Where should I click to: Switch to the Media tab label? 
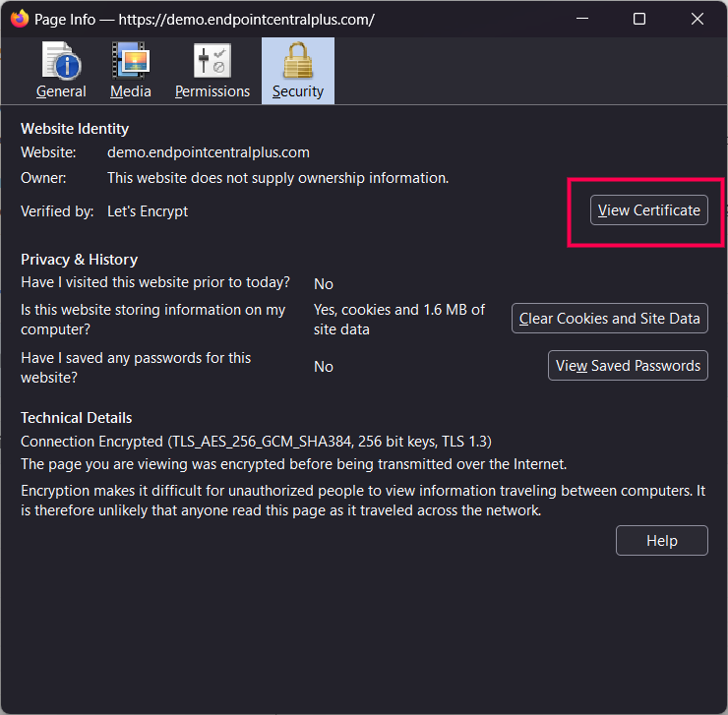131,91
